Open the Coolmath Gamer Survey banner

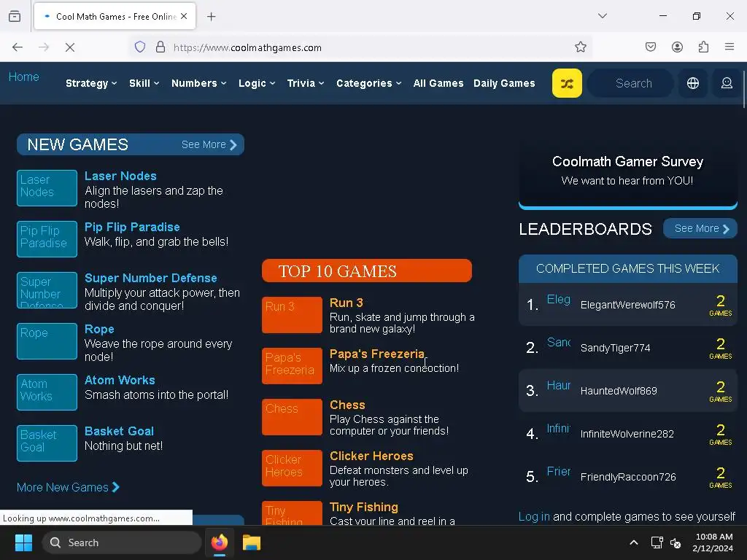628,171
